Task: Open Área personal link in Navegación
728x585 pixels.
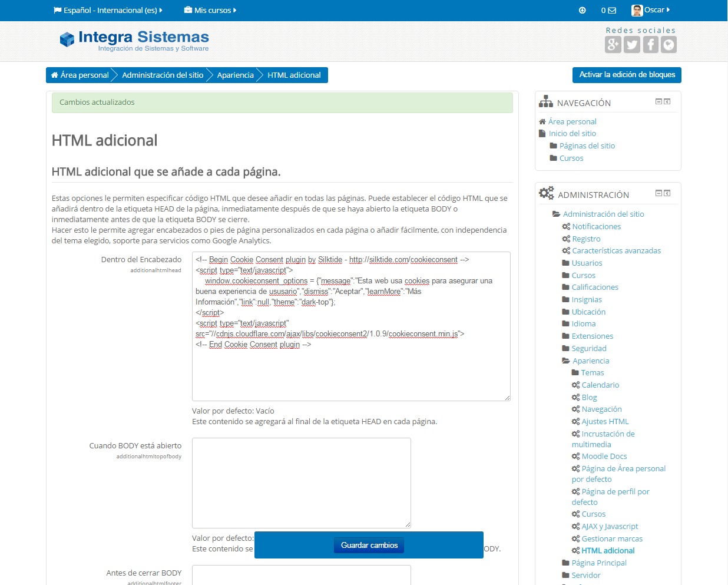Action: (572, 121)
